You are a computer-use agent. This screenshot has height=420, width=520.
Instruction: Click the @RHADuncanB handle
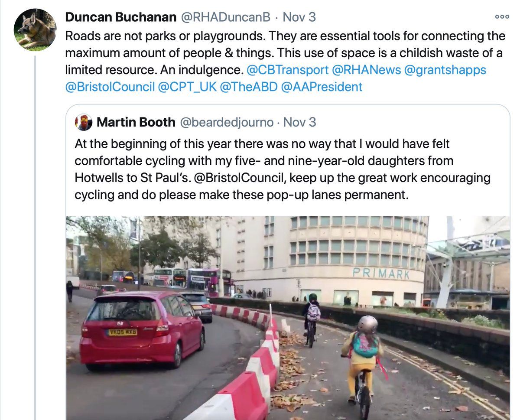tap(225, 17)
